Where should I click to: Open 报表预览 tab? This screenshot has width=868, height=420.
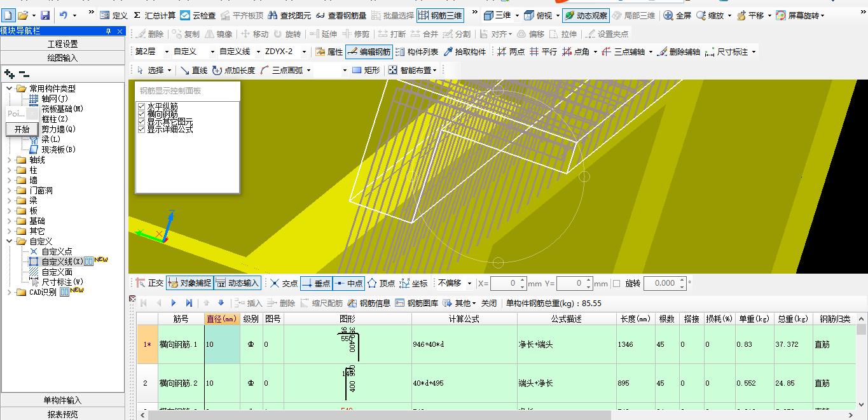62,414
